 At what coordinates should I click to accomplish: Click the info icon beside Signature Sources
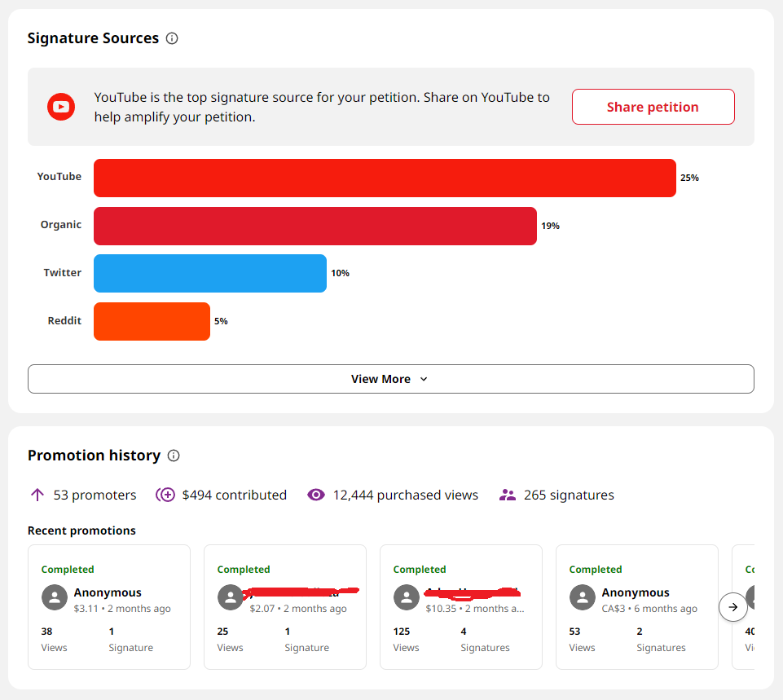[x=172, y=38]
